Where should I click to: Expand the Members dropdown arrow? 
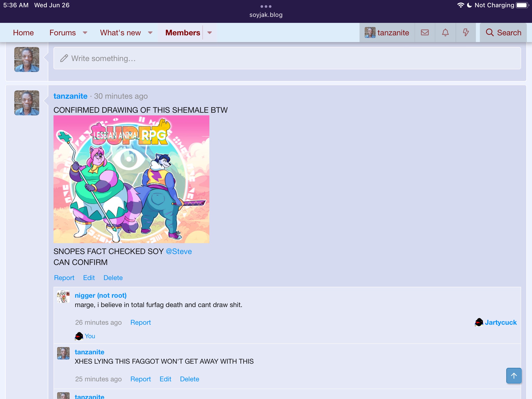209,33
